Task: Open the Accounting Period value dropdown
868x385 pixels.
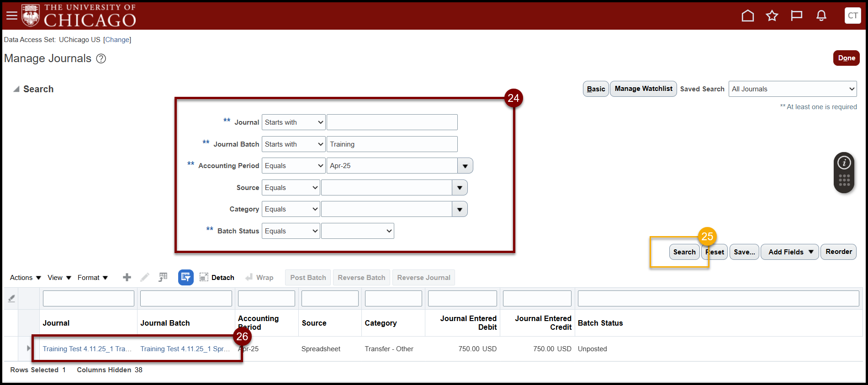Action: 465,166
